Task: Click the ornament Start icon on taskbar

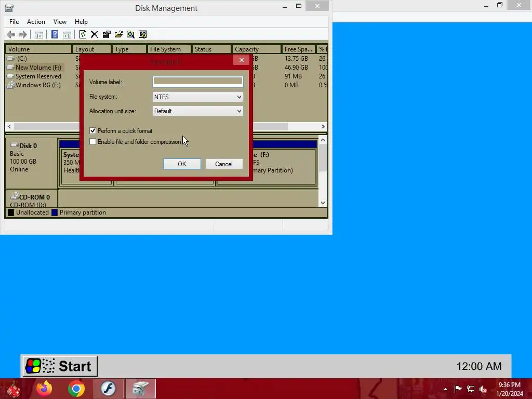Action: 13,389
